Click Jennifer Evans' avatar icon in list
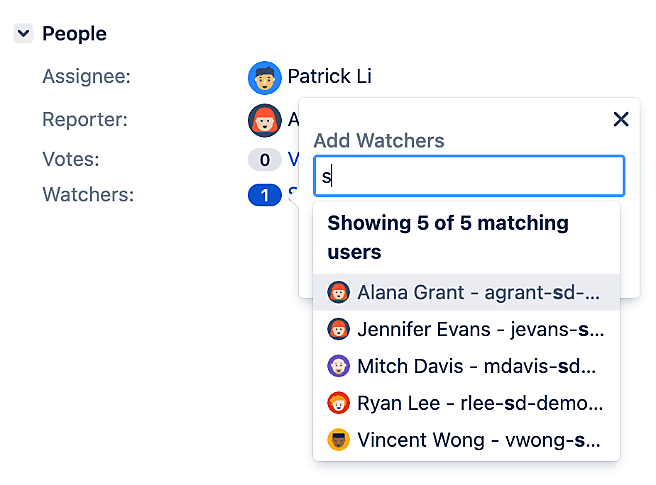Screen dimensions: 656x485 (x=338, y=329)
